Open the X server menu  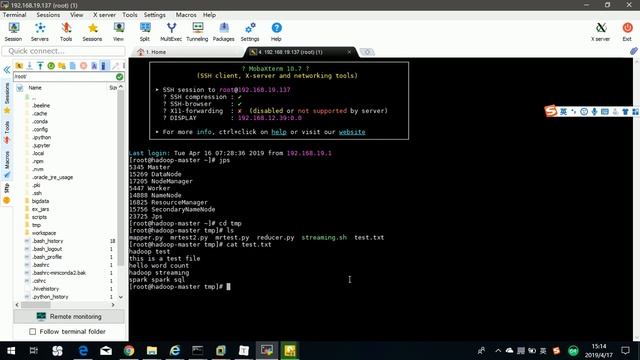click(104, 15)
